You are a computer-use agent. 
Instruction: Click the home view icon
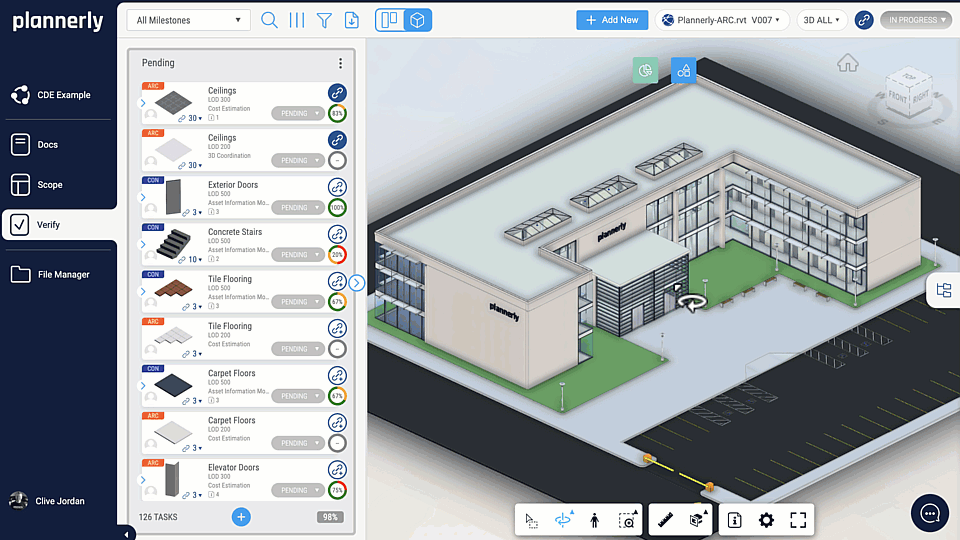[847, 64]
